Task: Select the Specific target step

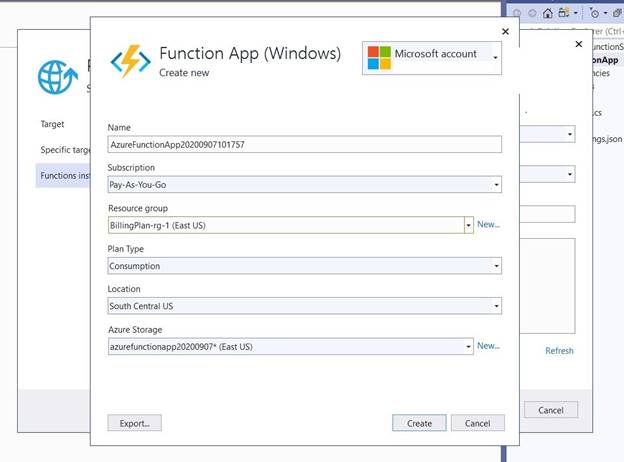Action: [x=65, y=150]
